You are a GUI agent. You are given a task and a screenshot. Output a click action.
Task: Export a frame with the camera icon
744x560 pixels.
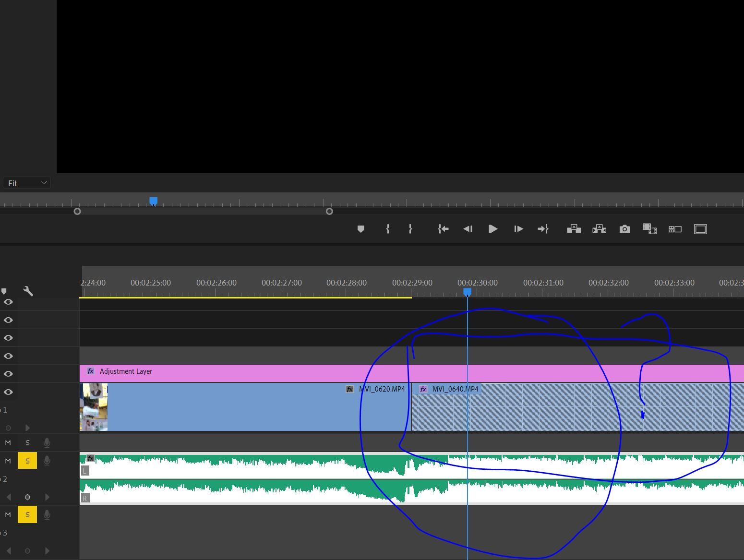tap(624, 229)
